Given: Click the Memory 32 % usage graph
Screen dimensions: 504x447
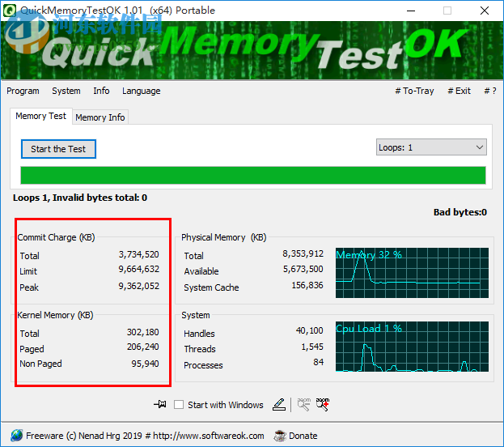Looking at the screenshot, I should [412, 273].
